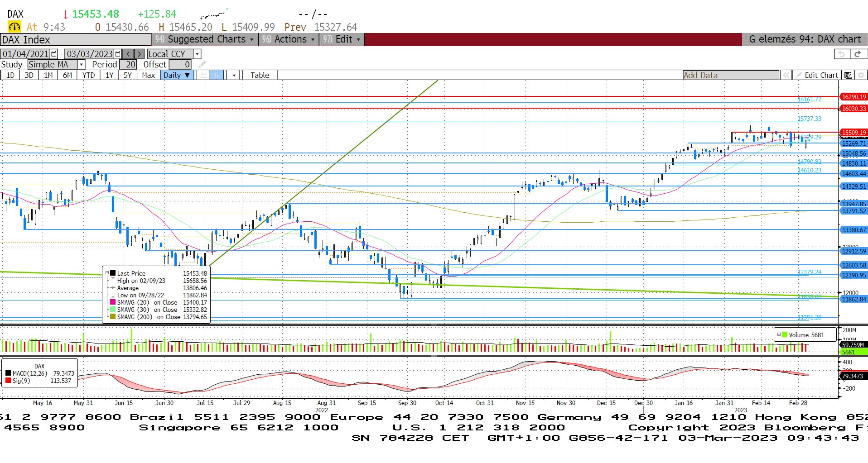Open the Daily periodicity dropdown

pos(177,75)
